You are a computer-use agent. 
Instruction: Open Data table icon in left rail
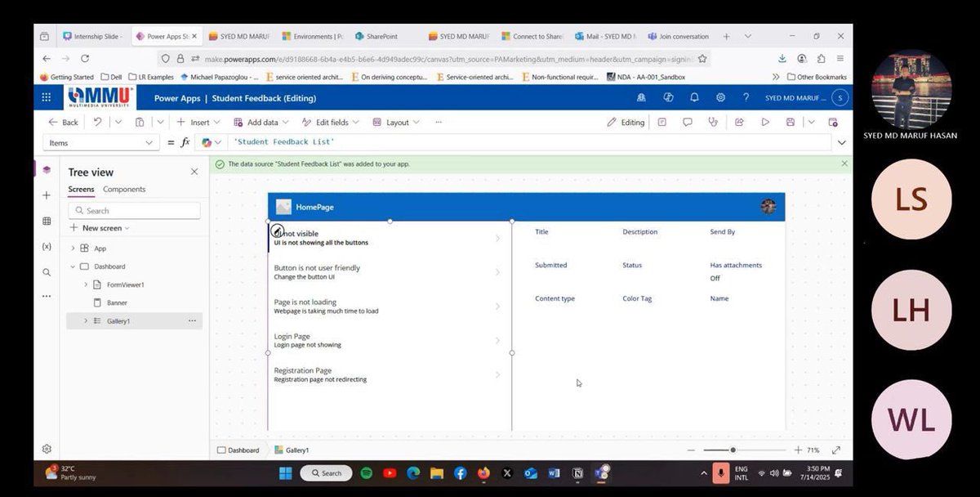[47, 221]
